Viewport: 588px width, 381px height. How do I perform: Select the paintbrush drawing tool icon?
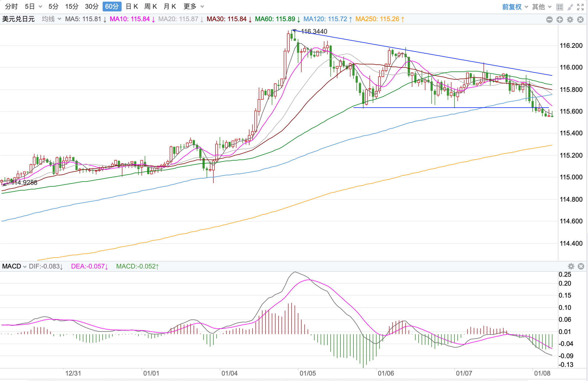570,7
